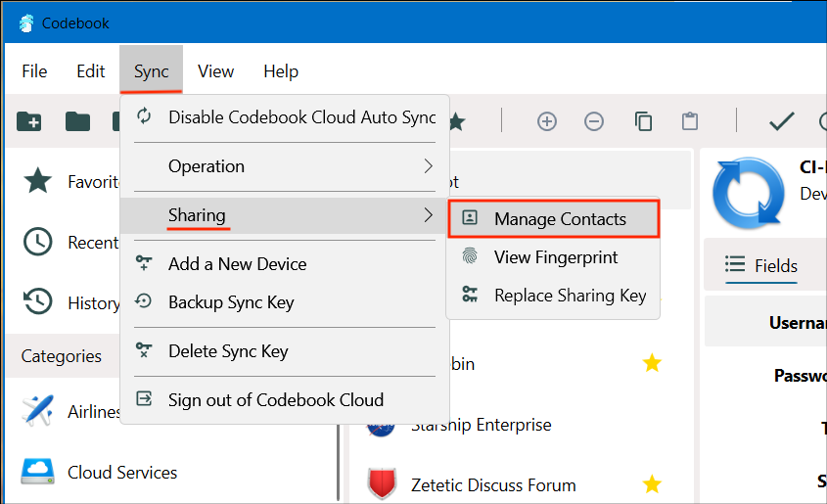Toggle the favorite star on the entry ending in "bin"
Screen dimensions: 827x504
pyautogui.click(x=652, y=363)
